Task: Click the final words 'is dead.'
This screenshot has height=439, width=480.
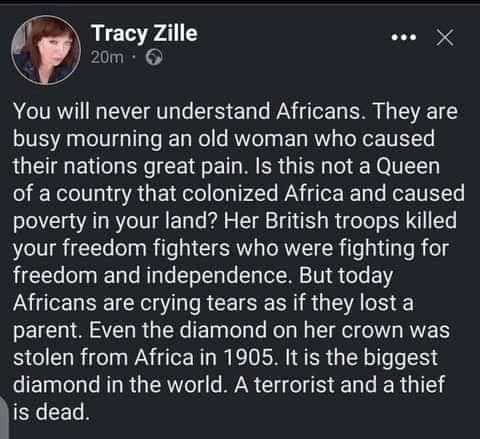Action: [x=52, y=412]
